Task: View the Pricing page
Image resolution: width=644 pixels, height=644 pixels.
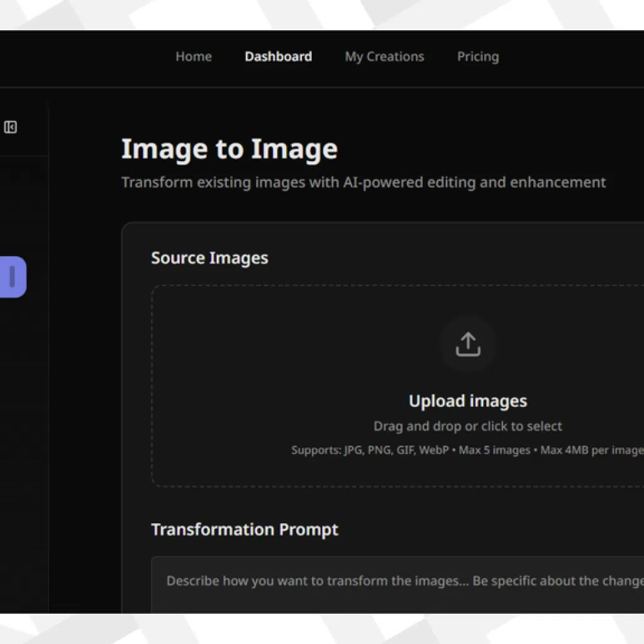Action: click(477, 56)
